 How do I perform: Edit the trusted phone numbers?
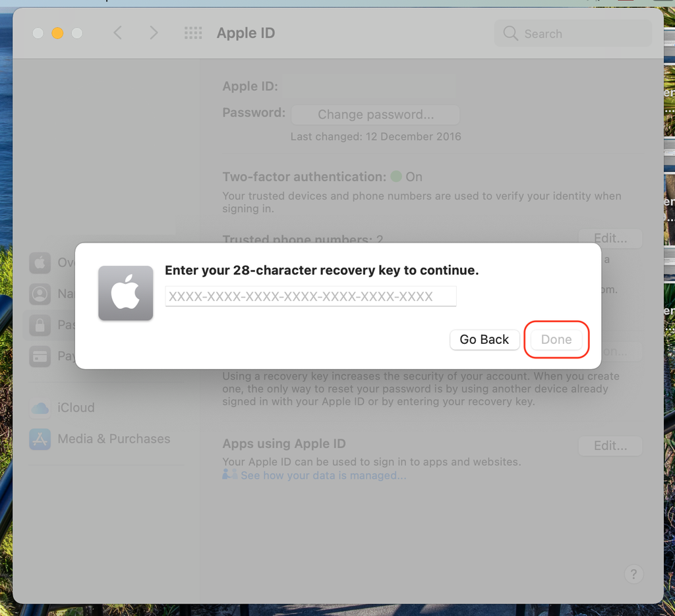pos(610,238)
